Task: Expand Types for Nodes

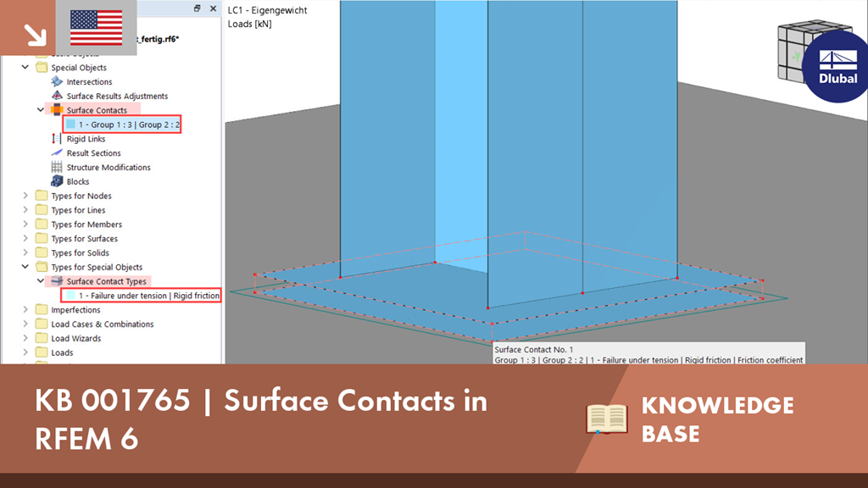Action: pos(25,196)
